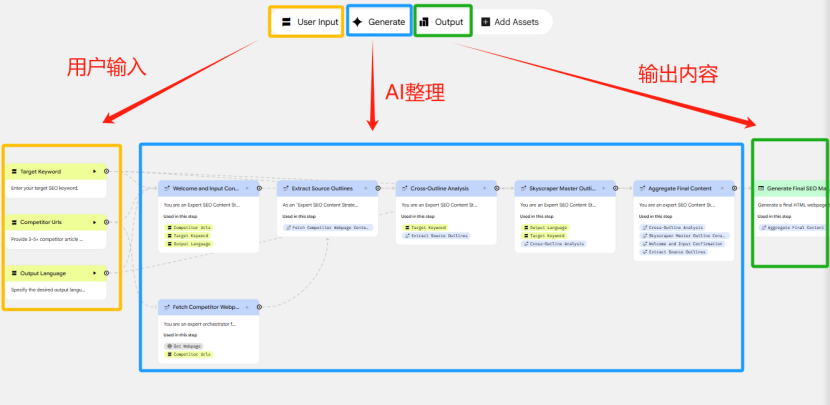
Task: Click Get Webpage chip in Fetch Competitor node
Action: (184, 346)
